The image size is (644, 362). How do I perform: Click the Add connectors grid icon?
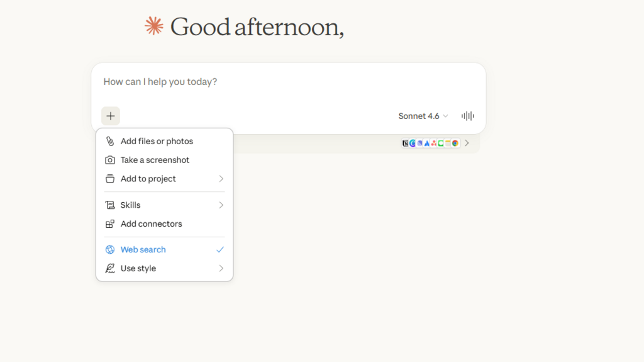(110, 224)
